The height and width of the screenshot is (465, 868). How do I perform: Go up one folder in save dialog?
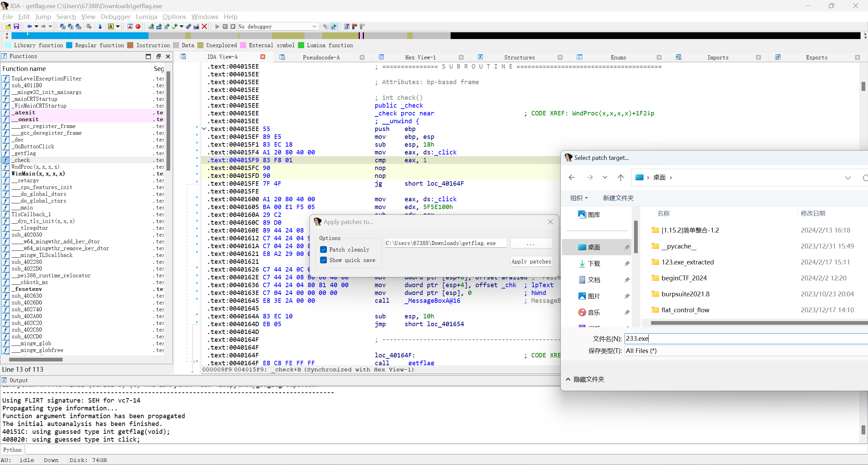tap(621, 178)
